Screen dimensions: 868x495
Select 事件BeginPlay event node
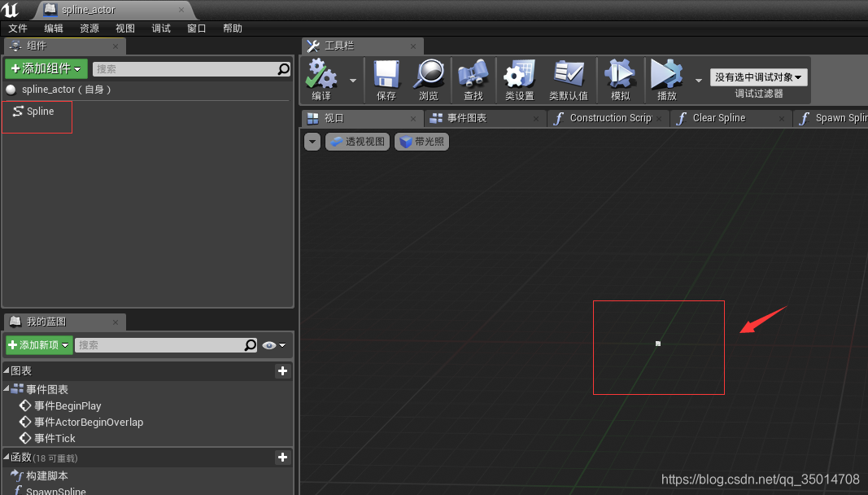(60, 405)
